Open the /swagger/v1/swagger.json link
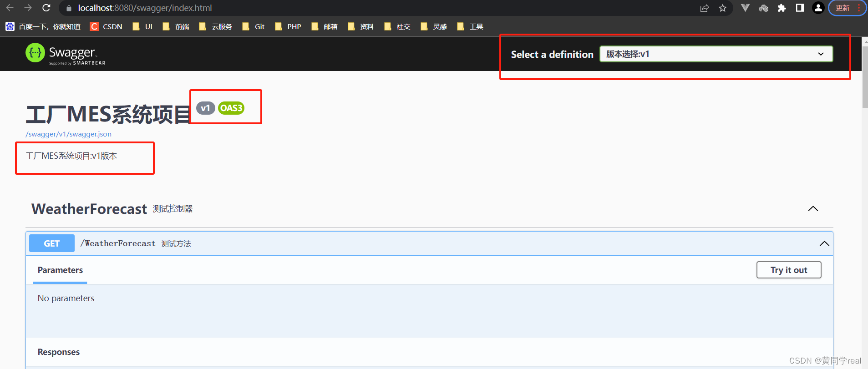Image resolution: width=868 pixels, height=369 pixels. click(68, 134)
